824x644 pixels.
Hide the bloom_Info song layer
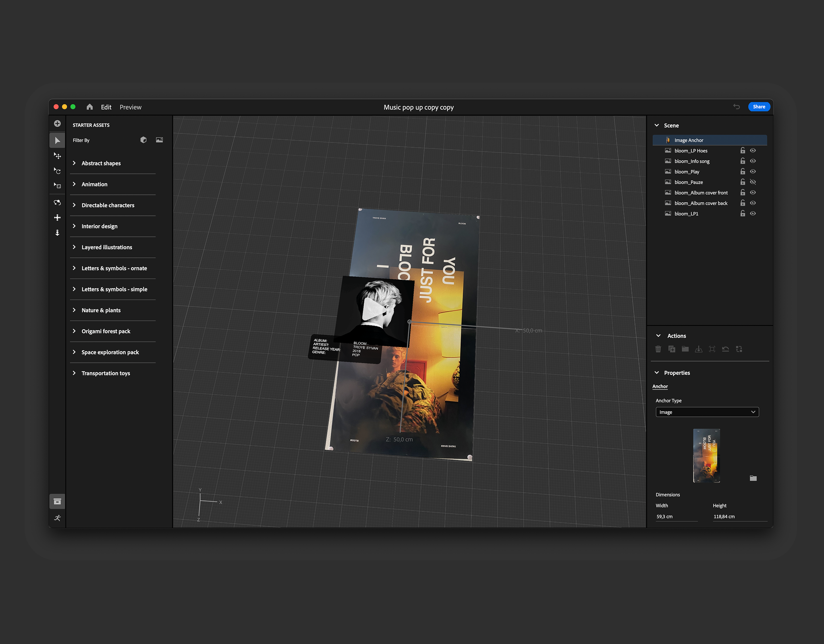753,161
